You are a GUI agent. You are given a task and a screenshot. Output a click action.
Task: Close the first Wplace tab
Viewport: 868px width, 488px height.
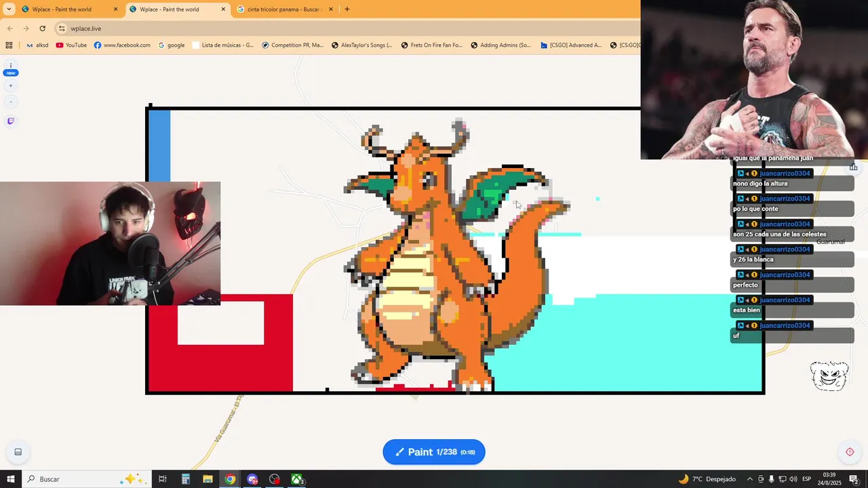(x=115, y=9)
